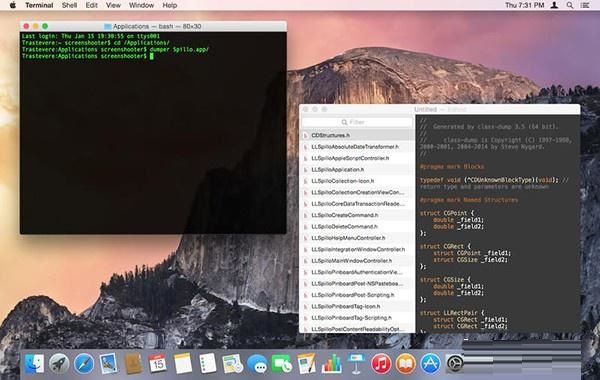Click the 'Untitled' window title text
The height and width of the screenshot is (380, 600).
[x=425, y=109]
